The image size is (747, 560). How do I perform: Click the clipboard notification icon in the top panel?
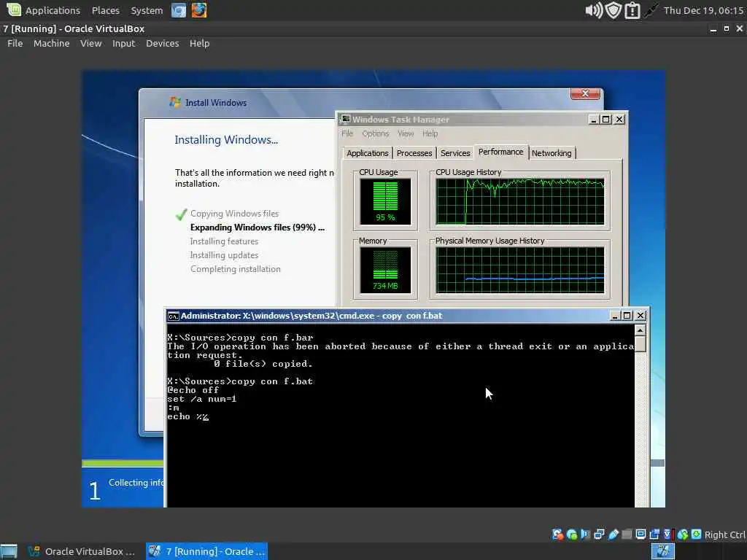click(x=632, y=10)
